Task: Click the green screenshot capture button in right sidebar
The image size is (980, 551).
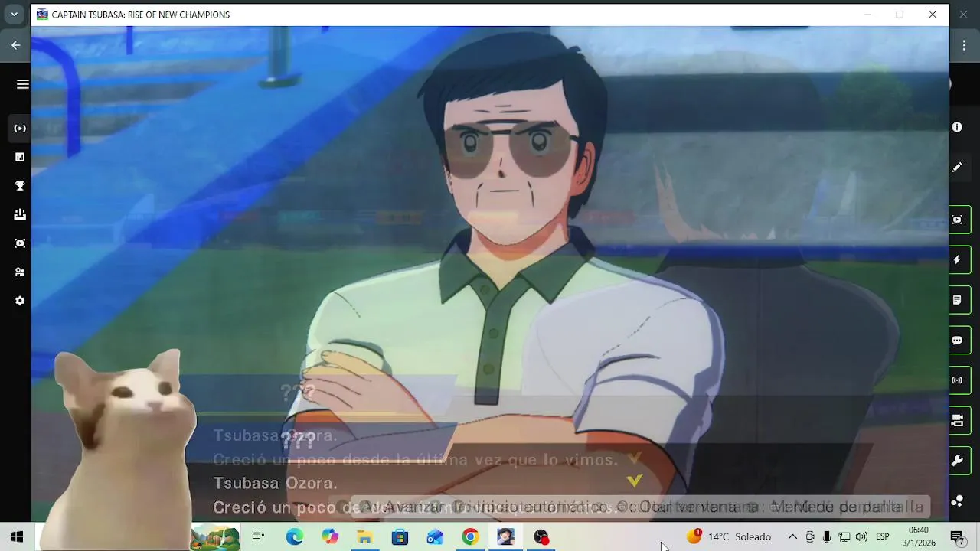Action: click(958, 220)
